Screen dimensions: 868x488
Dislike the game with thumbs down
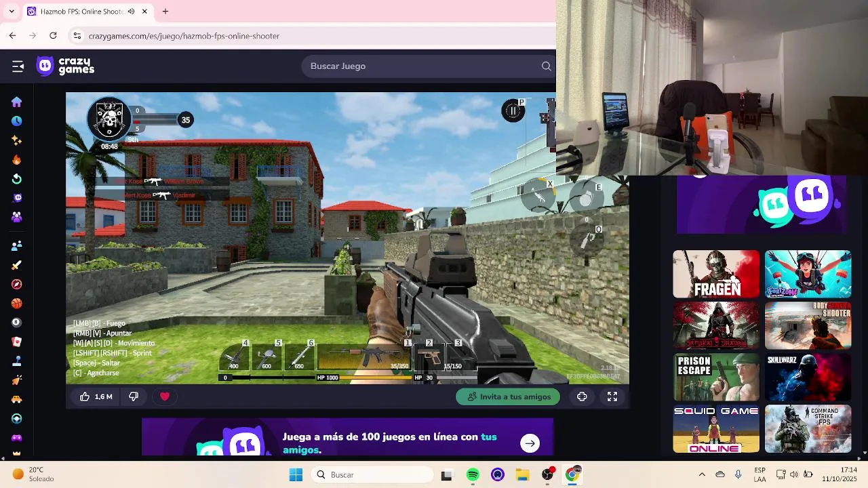pyautogui.click(x=134, y=396)
